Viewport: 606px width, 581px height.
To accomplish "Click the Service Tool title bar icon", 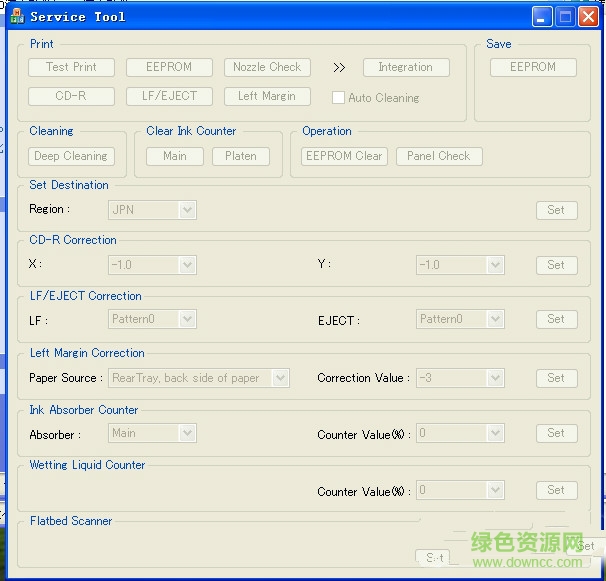I will point(16,16).
